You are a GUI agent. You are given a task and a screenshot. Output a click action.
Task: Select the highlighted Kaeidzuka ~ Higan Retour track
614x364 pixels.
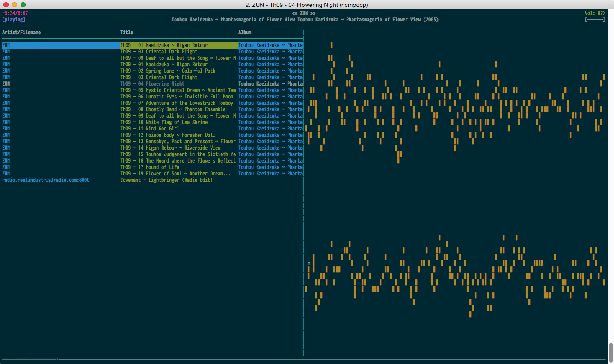(x=152, y=45)
